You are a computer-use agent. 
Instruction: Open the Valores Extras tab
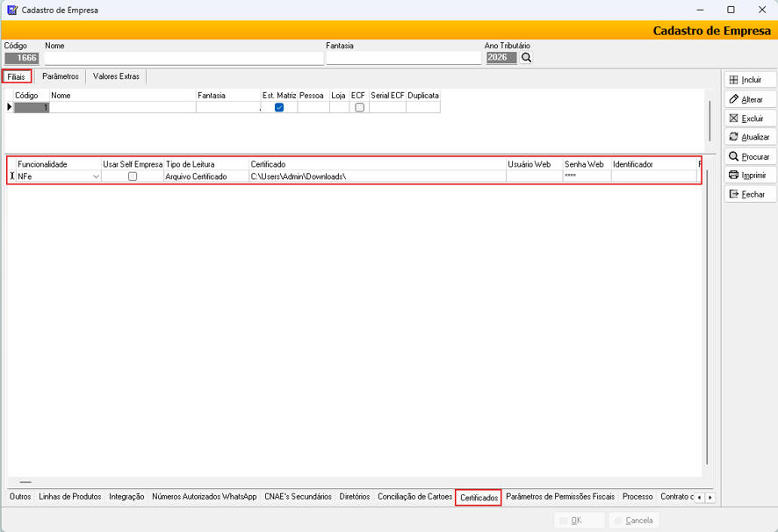116,76
